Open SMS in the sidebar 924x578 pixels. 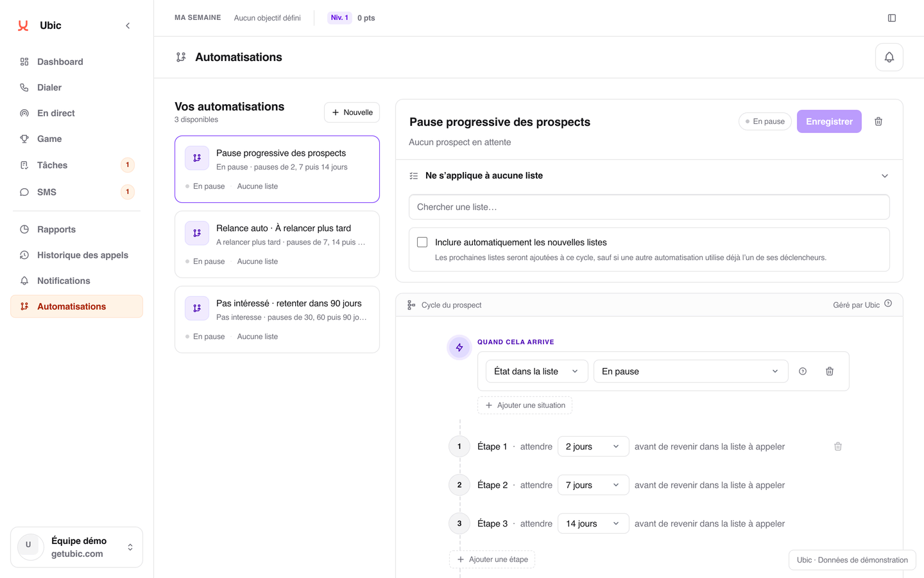tap(76, 192)
